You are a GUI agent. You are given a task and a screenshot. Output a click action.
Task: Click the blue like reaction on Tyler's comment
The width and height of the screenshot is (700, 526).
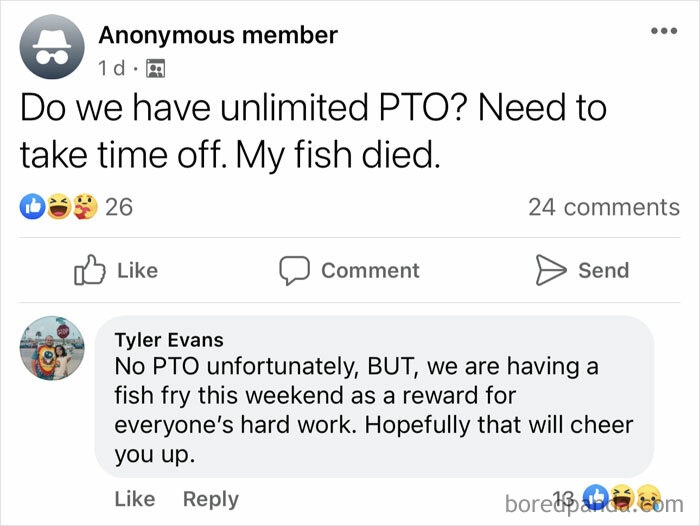click(x=597, y=496)
